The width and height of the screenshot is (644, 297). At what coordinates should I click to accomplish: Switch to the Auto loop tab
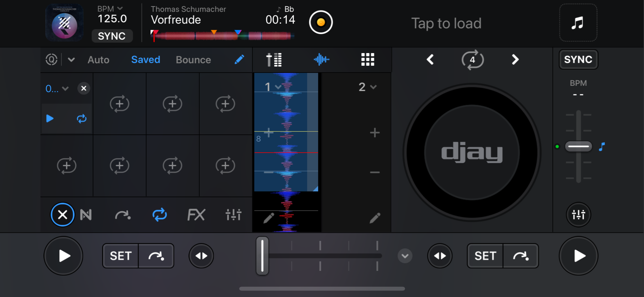click(98, 60)
